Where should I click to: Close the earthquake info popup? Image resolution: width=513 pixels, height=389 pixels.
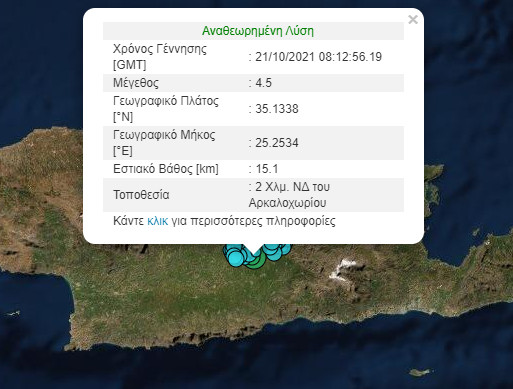point(413,20)
